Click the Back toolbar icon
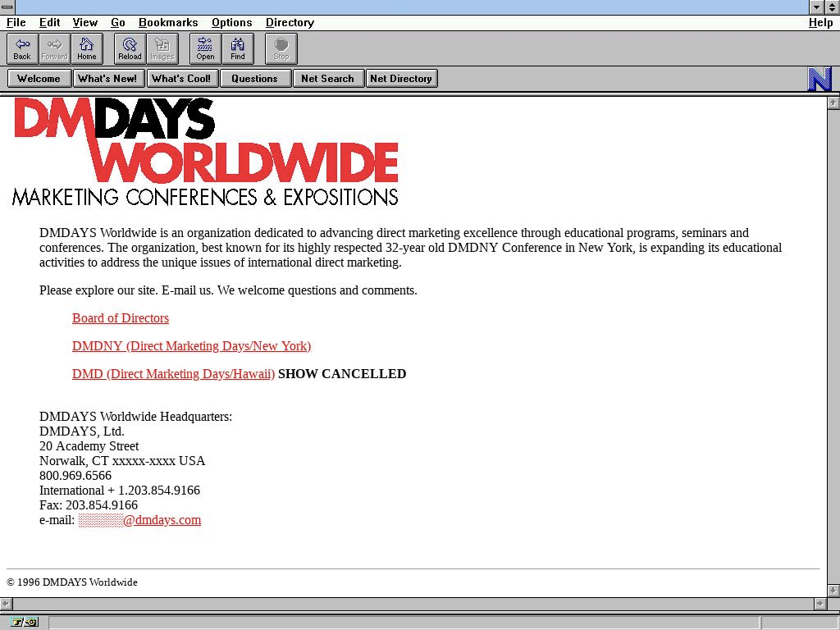The width and height of the screenshot is (840, 630). [22, 48]
